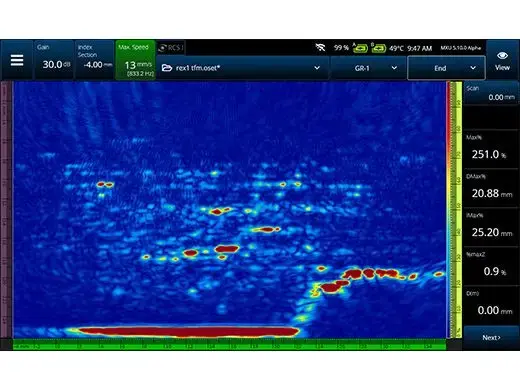This screenshot has width=520, height=390.
Task: Click the RCS indicator icon
Action: [171, 48]
